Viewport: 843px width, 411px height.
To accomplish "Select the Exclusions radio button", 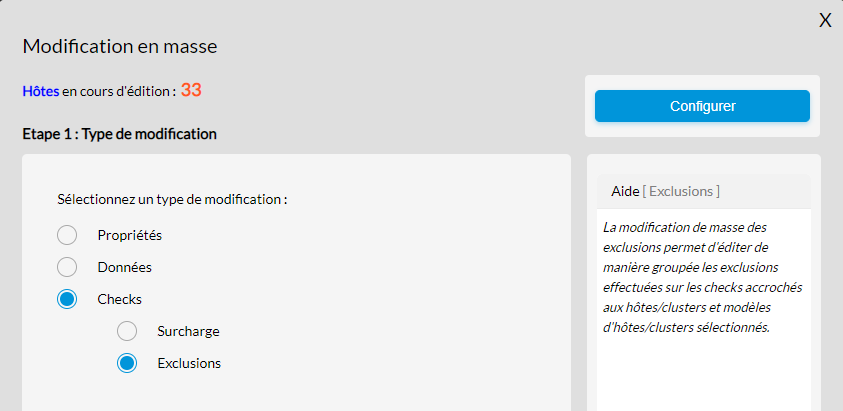I will 127,363.
